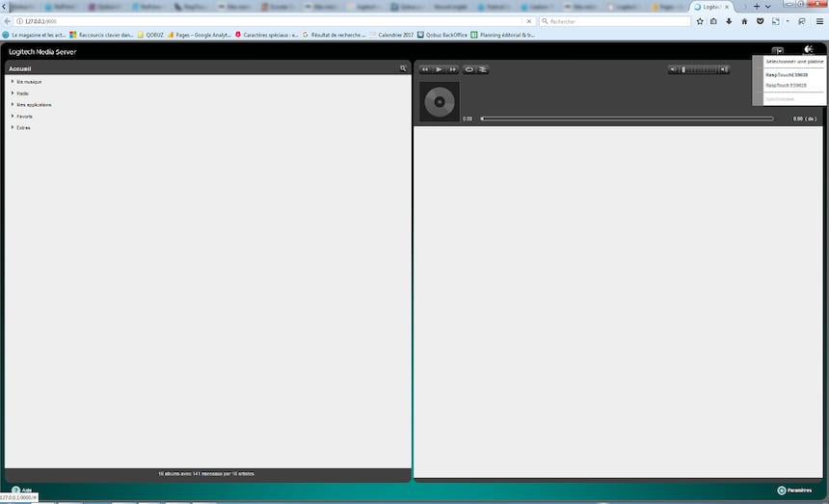Bookmark this page with the star icon
The image size is (829, 504).
click(x=700, y=21)
